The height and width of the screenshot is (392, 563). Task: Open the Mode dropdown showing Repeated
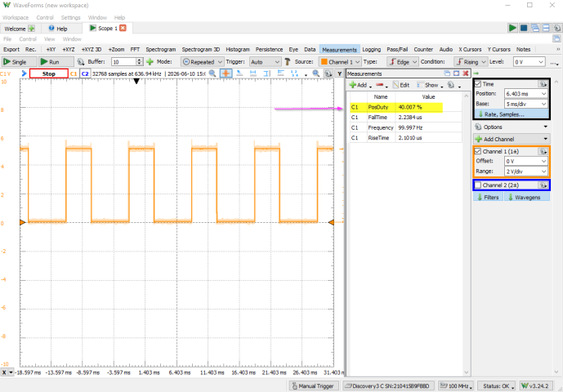coord(203,62)
